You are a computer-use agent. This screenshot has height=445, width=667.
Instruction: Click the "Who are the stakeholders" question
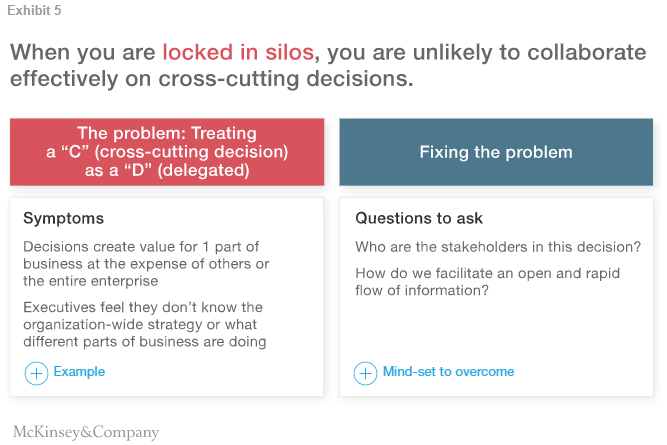pyautogui.click(x=497, y=247)
